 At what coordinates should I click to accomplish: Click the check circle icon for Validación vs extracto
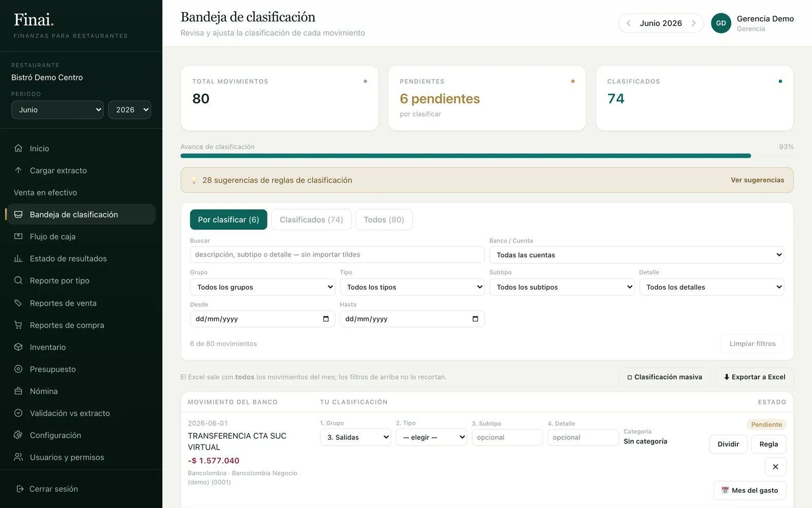tap(18, 413)
